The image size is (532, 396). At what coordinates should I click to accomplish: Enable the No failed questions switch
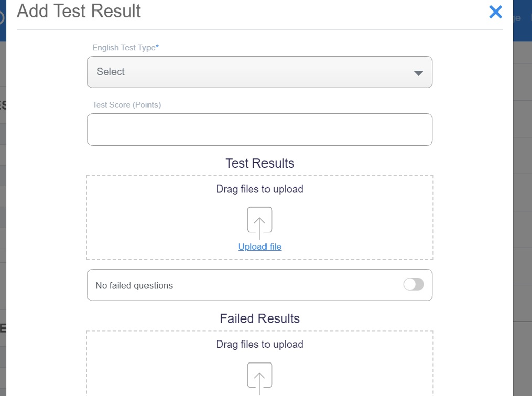pyautogui.click(x=414, y=285)
